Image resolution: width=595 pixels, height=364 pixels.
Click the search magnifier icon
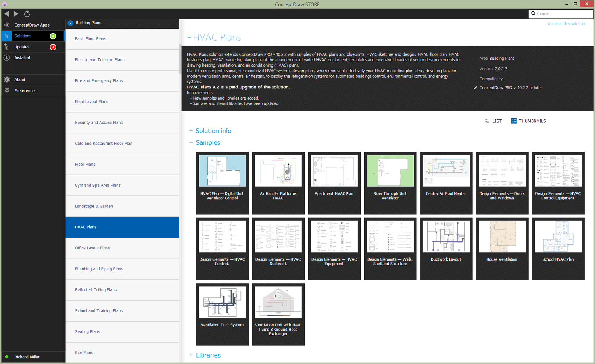click(x=534, y=14)
